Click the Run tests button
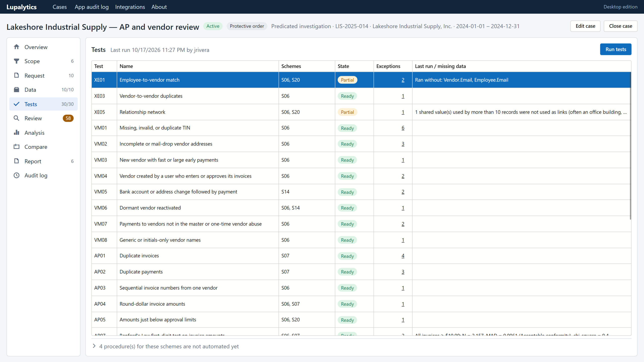Screen dimensions: 644x362 pos(616,49)
